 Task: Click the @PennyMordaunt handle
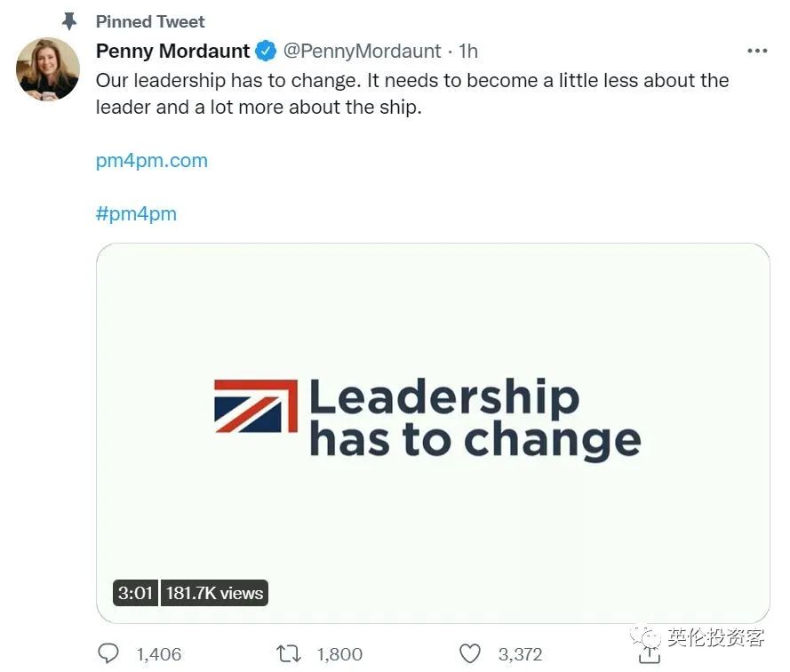362,51
